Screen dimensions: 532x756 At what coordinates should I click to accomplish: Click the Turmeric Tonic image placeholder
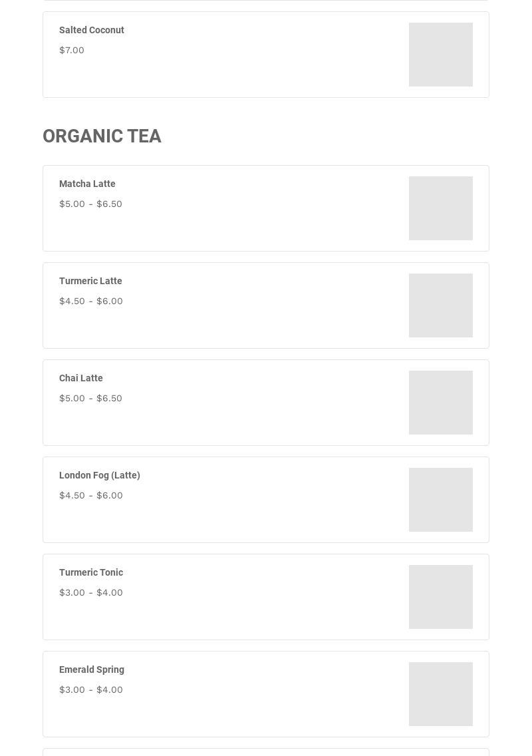(440, 597)
